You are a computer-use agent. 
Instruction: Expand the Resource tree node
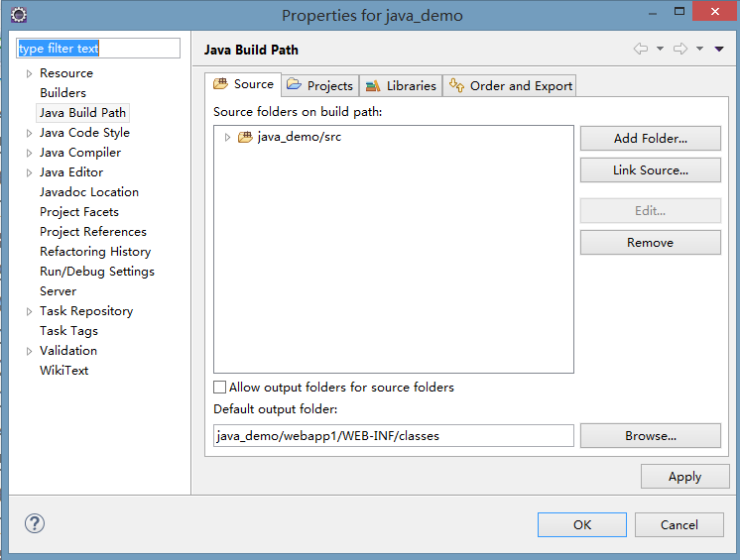[x=29, y=73]
